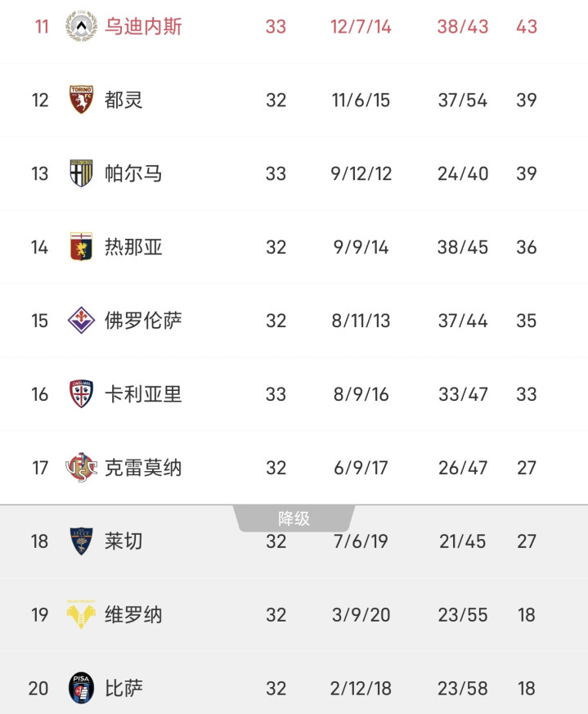588x714 pixels.
Task: Open team name 维罗纳
Action: pos(133,614)
